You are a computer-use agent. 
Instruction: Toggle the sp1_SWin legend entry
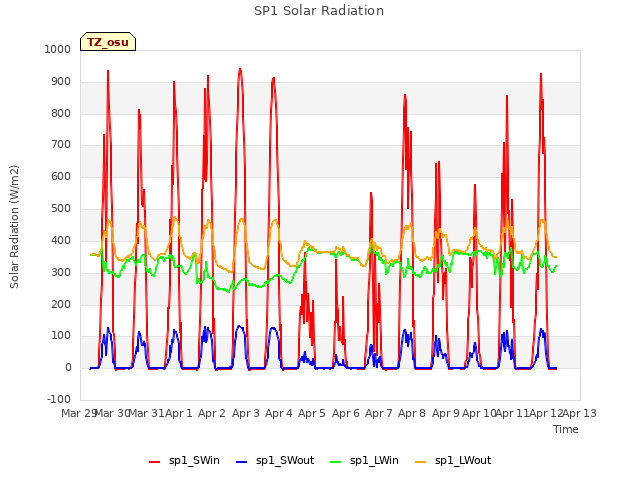[x=184, y=461]
